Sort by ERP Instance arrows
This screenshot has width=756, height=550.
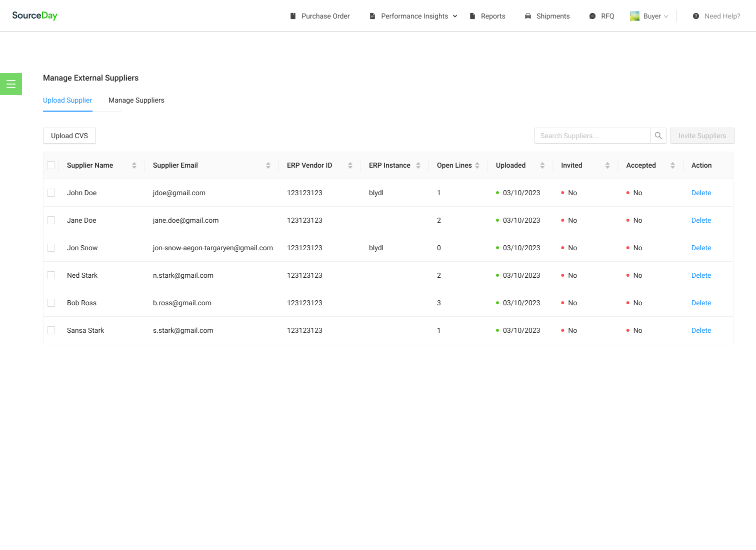pos(418,165)
